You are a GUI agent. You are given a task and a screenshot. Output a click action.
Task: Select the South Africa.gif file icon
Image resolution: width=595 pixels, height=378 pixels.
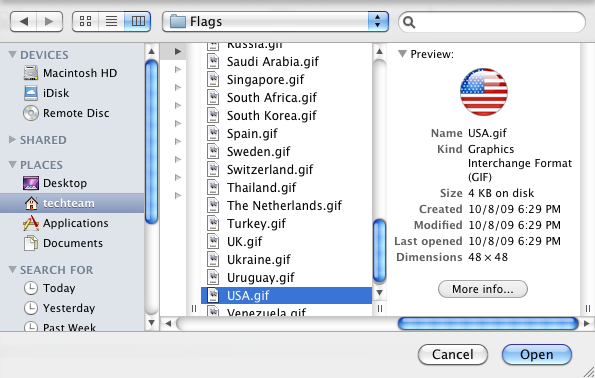(x=213, y=97)
